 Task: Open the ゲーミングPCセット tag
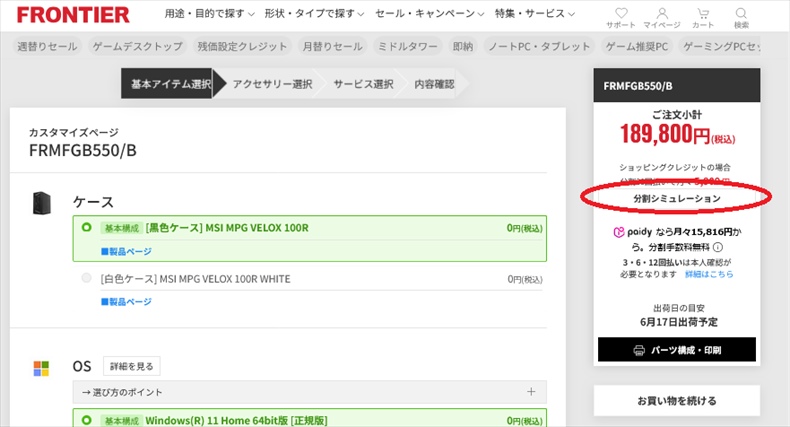pyautogui.click(x=719, y=46)
